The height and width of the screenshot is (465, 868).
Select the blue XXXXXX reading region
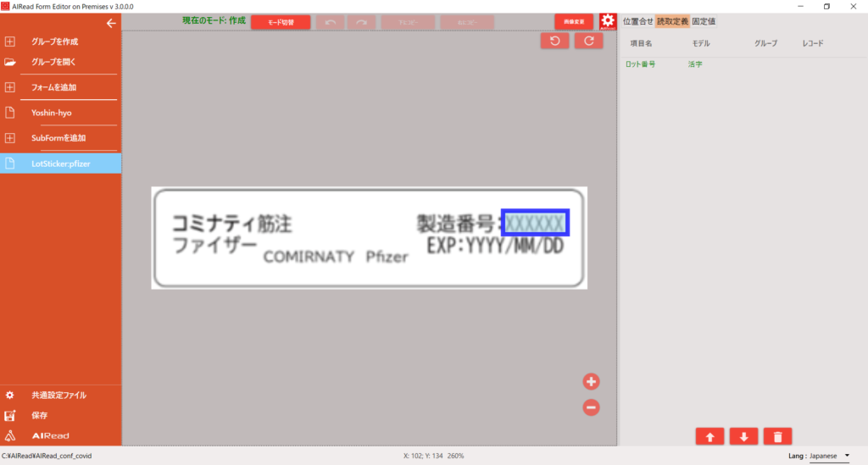click(536, 223)
